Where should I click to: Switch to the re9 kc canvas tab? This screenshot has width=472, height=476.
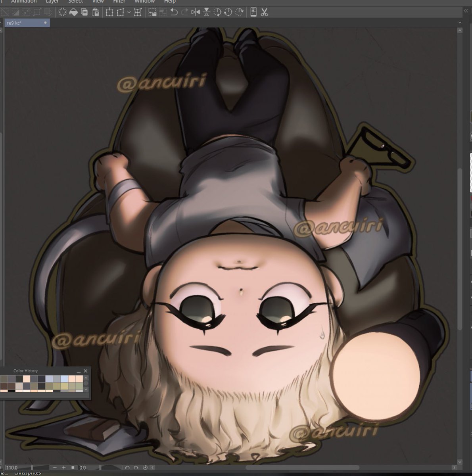(x=24, y=23)
